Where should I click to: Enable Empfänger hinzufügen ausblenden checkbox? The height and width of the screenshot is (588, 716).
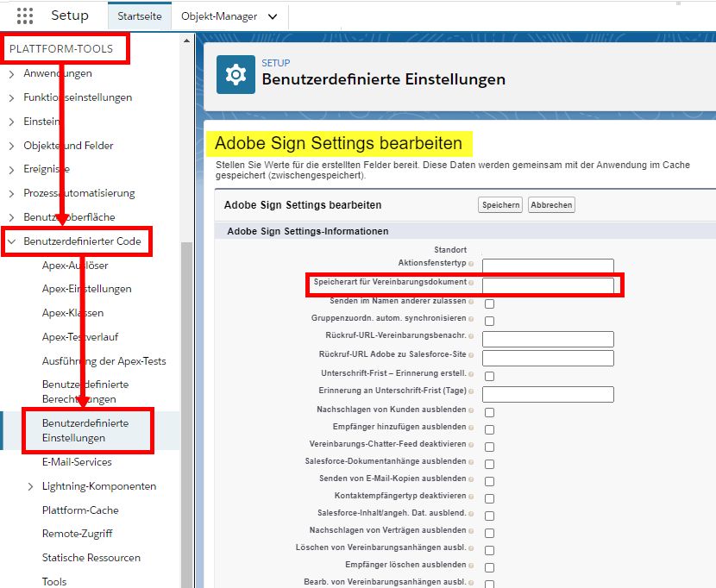tap(489, 429)
